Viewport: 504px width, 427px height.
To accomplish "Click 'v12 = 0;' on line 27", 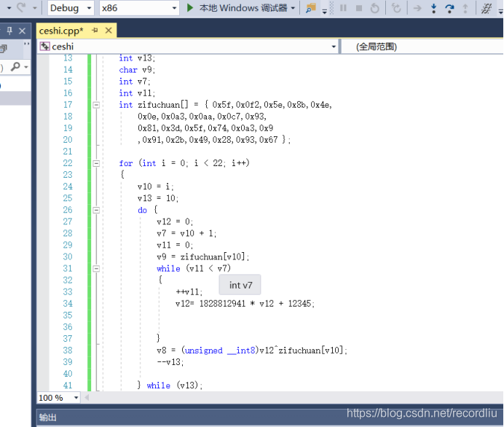I will tap(175, 222).
